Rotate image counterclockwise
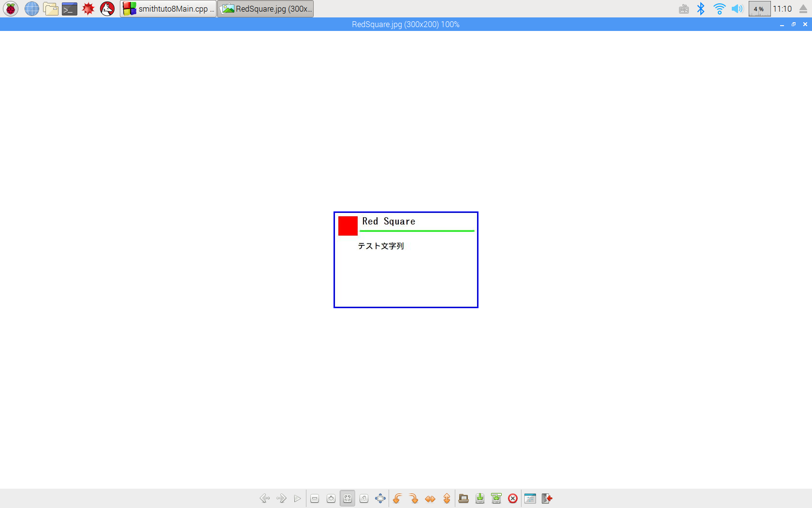 (397, 498)
